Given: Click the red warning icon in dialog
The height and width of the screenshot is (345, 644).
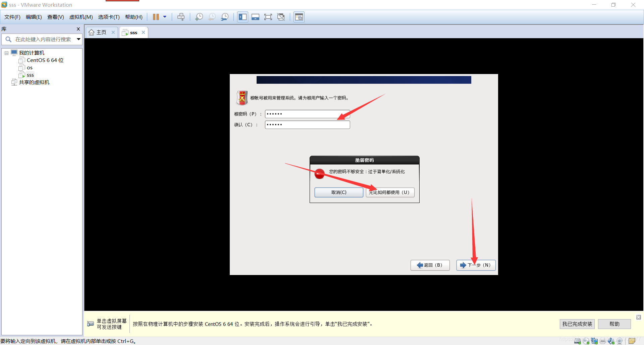Looking at the screenshot, I should pyautogui.click(x=320, y=174).
